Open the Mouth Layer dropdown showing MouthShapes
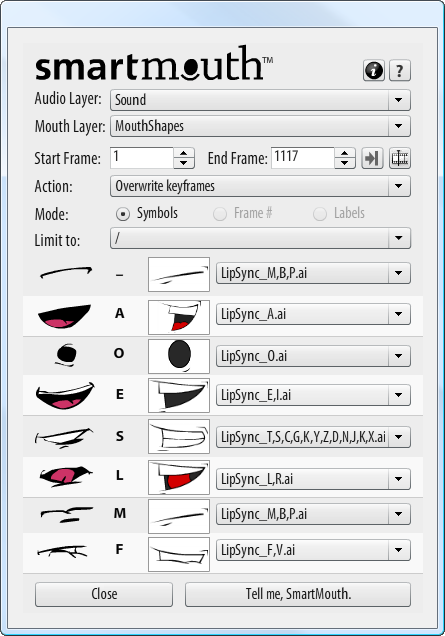 point(260,126)
